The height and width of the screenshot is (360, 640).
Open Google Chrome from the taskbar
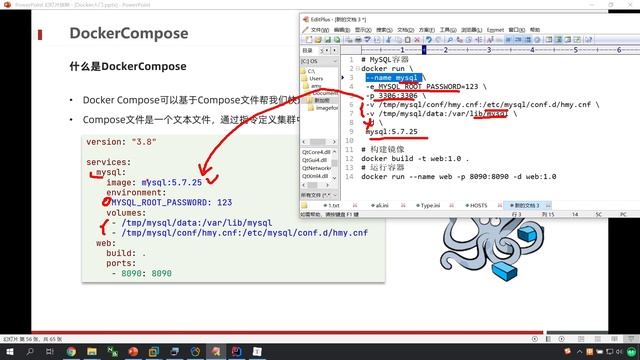click(71, 351)
